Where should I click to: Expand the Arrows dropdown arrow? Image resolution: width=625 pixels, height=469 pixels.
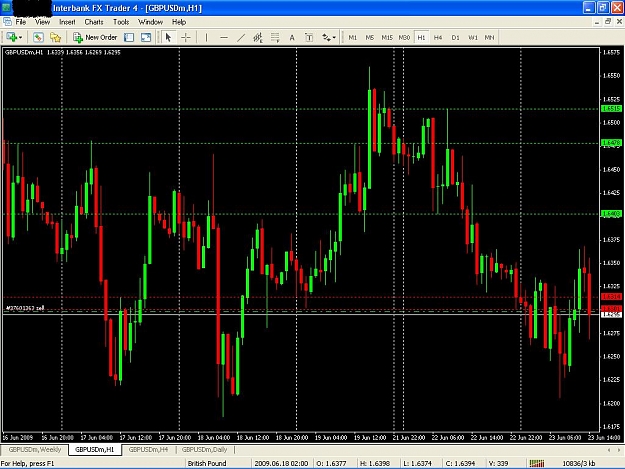point(334,38)
